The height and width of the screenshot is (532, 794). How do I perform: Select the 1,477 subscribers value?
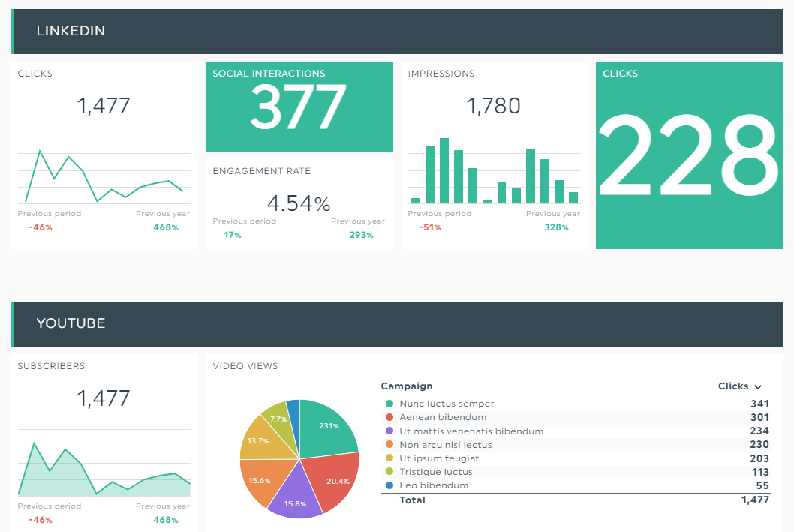pos(104,399)
